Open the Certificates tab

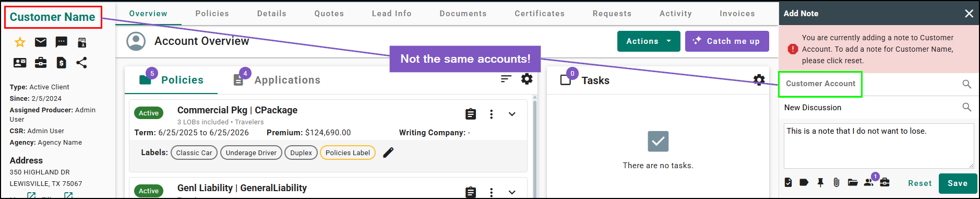coord(540,14)
